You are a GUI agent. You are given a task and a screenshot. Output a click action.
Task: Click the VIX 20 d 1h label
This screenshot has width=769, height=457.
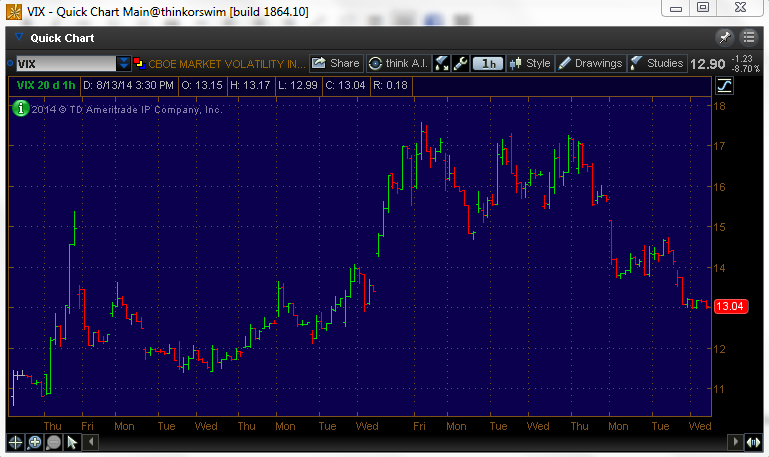click(x=46, y=85)
